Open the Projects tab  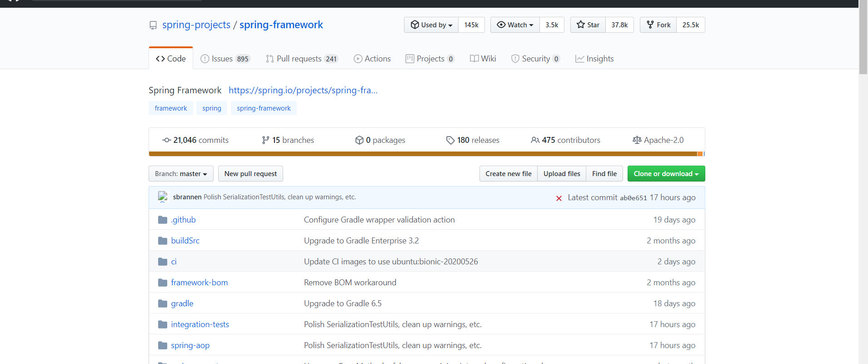tap(430, 59)
